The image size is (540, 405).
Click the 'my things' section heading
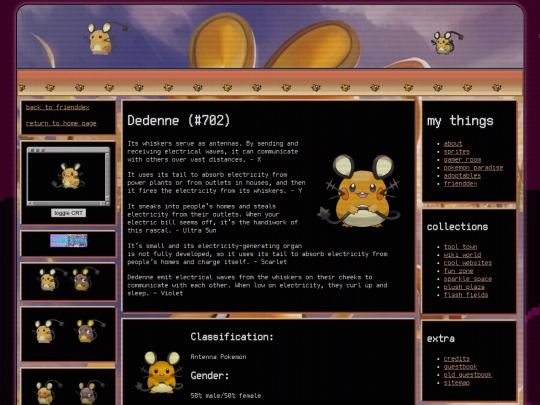tap(460, 121)
